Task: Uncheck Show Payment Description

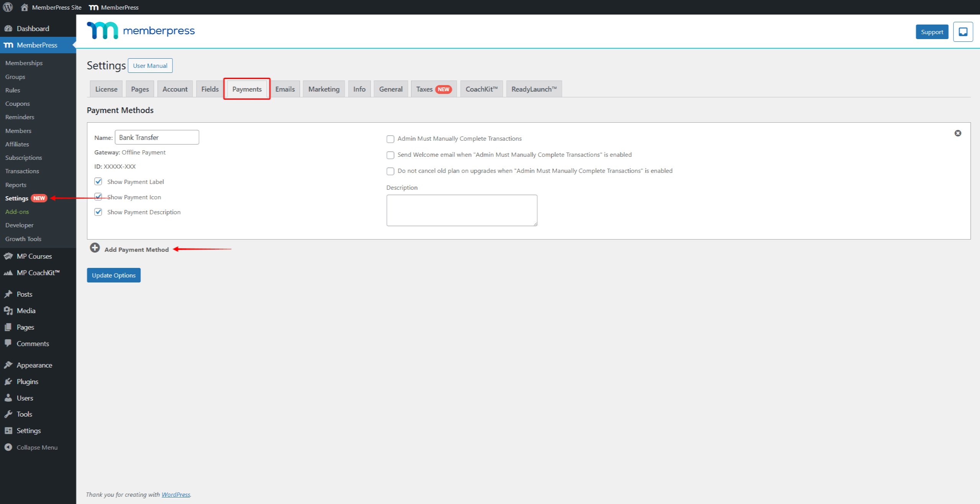Action: [x=98, y=212]
